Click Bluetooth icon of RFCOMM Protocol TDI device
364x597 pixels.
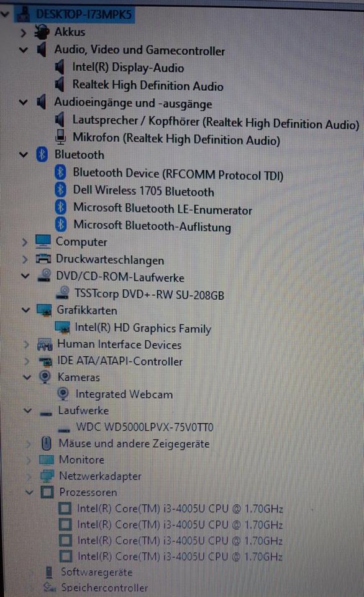(60, 172)
